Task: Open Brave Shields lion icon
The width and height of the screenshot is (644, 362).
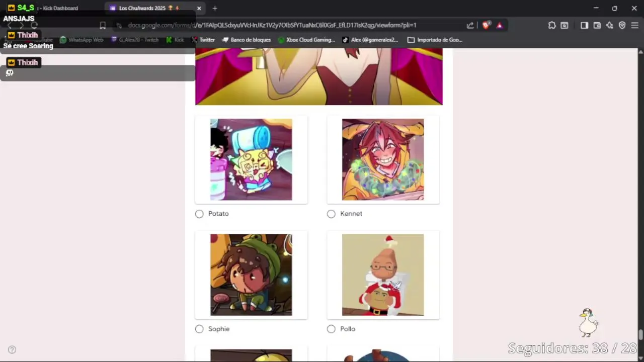Action: [486, 25]
